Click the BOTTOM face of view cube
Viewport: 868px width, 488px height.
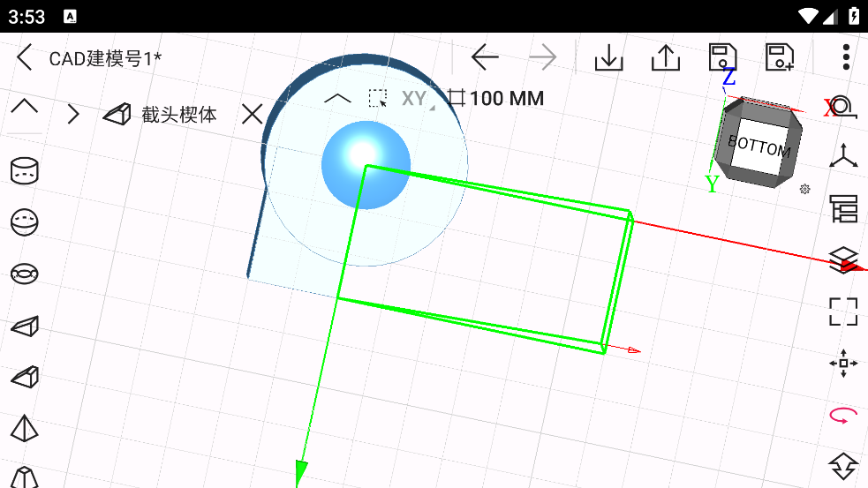(759, 145)
